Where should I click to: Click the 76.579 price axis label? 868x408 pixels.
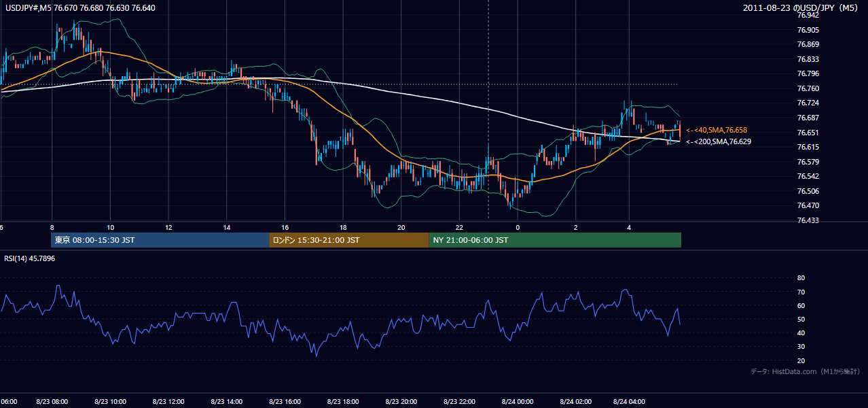click(808, 162)
